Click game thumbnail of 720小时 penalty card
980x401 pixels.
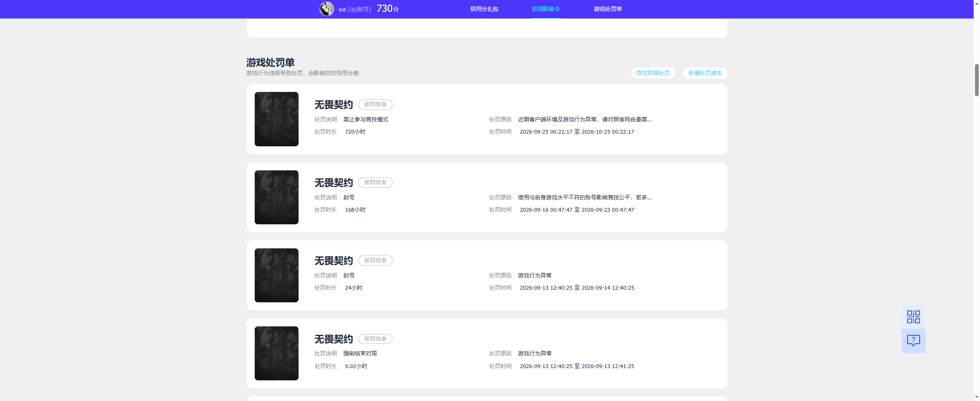(x=277, y=119)
